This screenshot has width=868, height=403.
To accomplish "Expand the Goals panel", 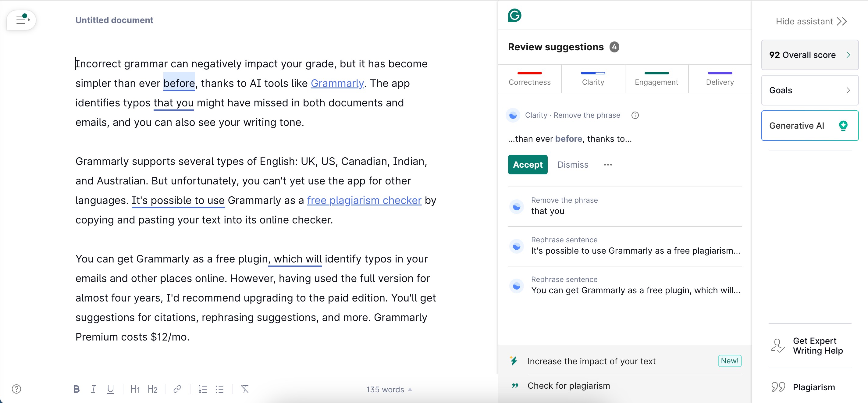I will click(809, 90).
